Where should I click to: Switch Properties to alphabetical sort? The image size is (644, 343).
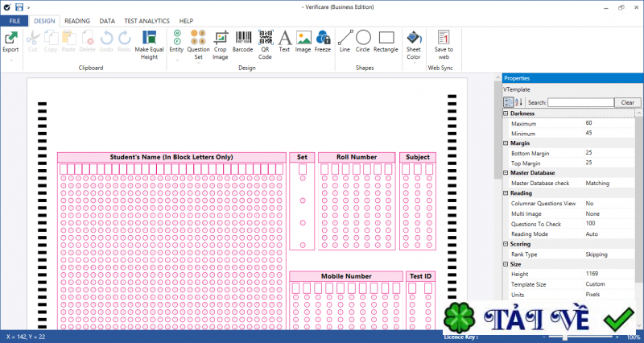518,102
